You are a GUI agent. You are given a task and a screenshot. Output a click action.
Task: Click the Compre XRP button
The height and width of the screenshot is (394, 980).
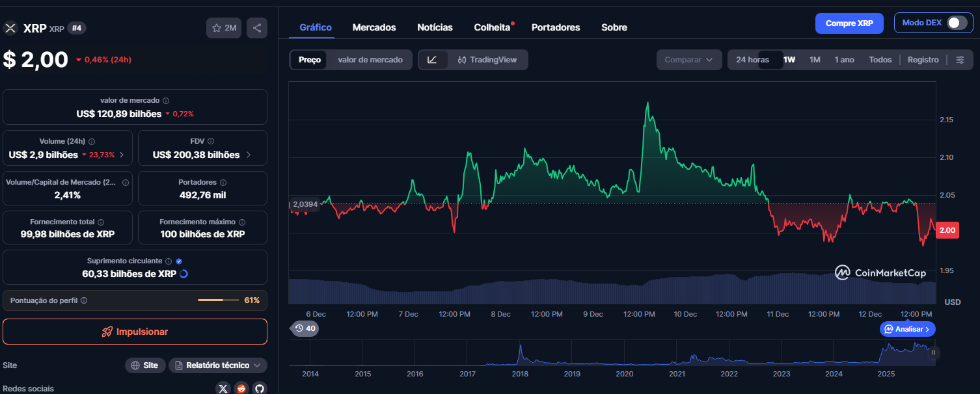[849, 23]
